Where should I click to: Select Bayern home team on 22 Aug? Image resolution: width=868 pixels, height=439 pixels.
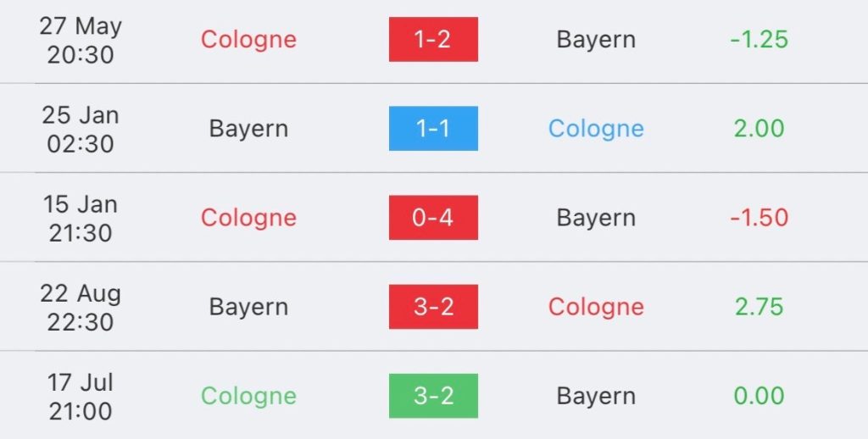pyautogui.click(x=248, y=308)
